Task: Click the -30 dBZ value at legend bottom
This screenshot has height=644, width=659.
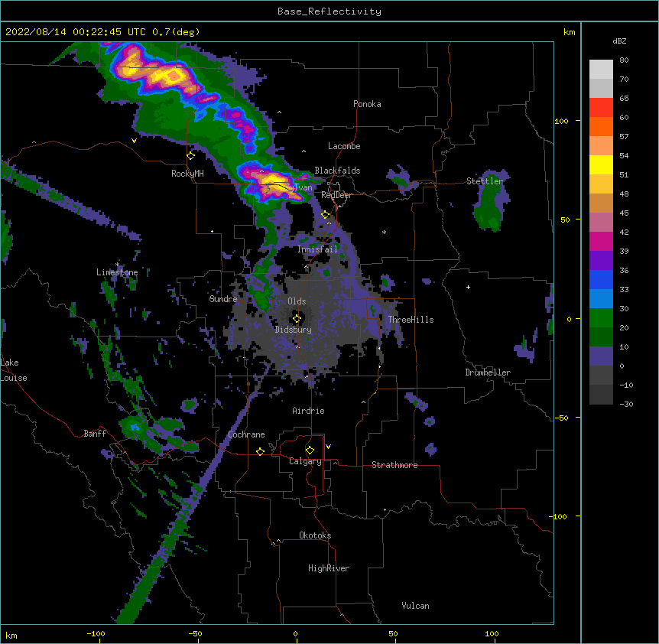Action: pyautogui.click(x=626, y=404)
